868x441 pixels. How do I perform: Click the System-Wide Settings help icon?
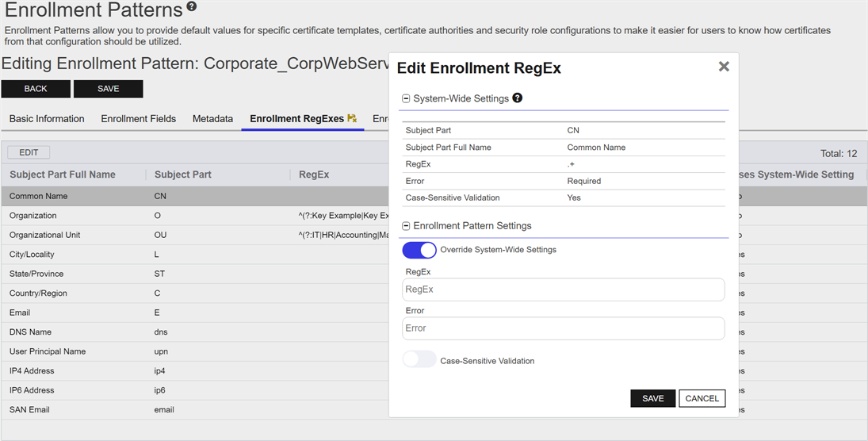tap(518, 98)
